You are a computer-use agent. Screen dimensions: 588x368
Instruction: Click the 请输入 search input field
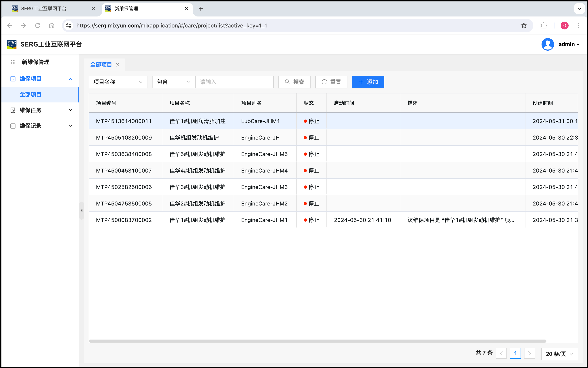tap(234, 82)
